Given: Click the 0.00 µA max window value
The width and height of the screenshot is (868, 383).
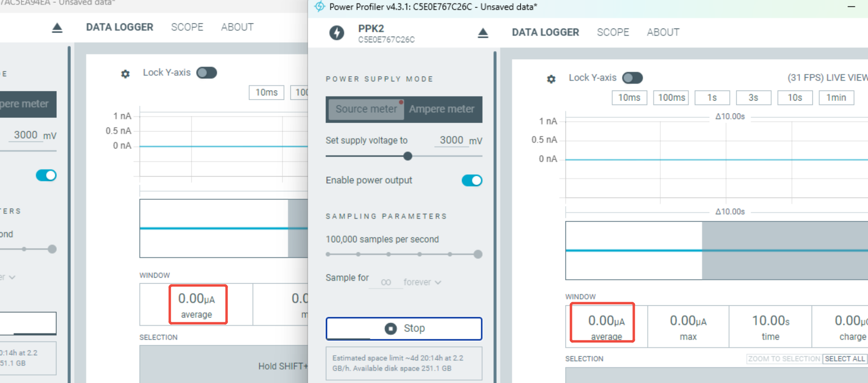Looking at the screenshot, I should (688, 327).
